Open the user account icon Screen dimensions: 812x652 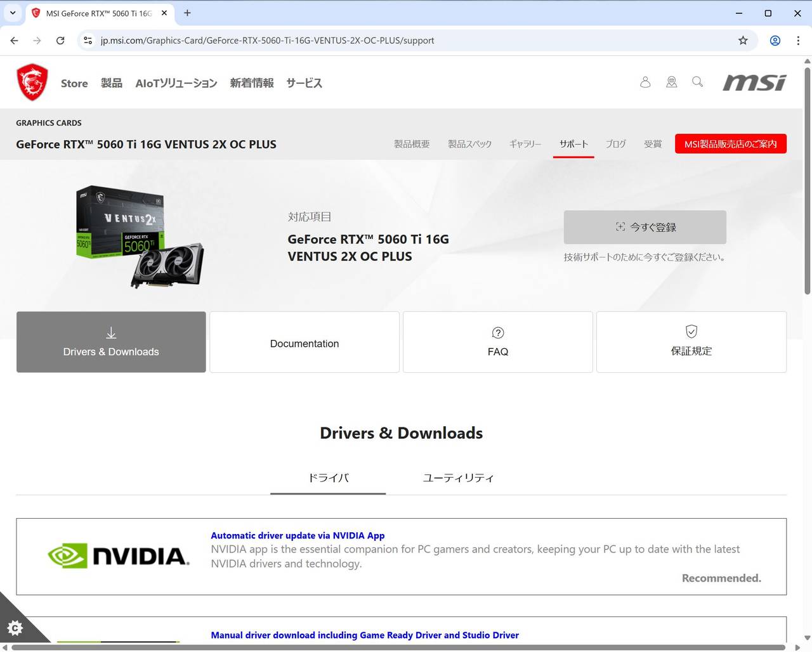point(645,82)
